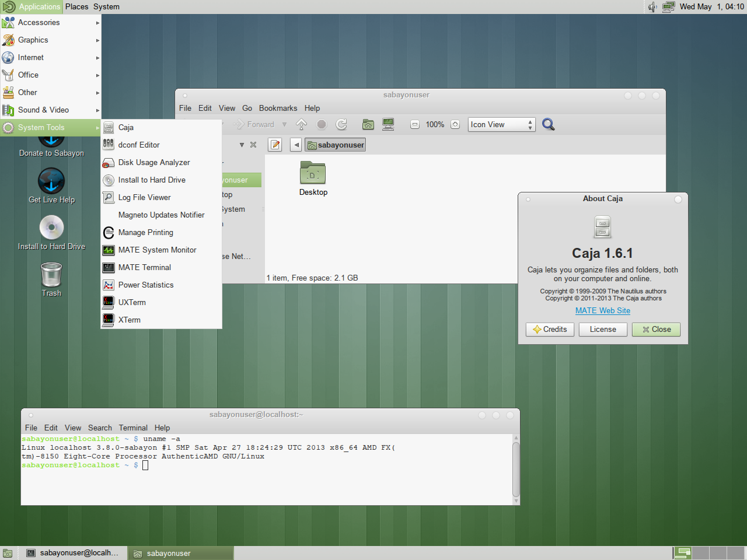Open Log File Viewer

162,197
